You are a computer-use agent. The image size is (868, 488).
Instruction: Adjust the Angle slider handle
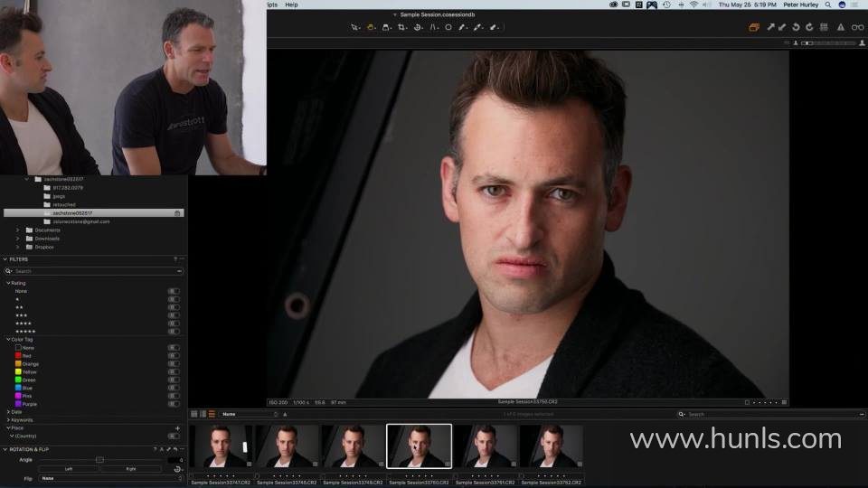coord(99,460)
